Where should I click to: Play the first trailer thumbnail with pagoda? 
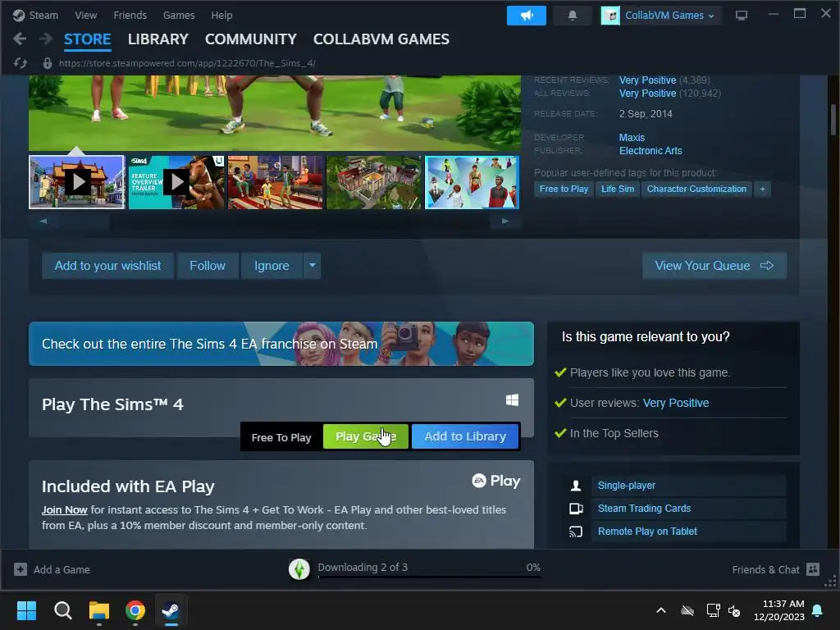click(x=76, y=182)
